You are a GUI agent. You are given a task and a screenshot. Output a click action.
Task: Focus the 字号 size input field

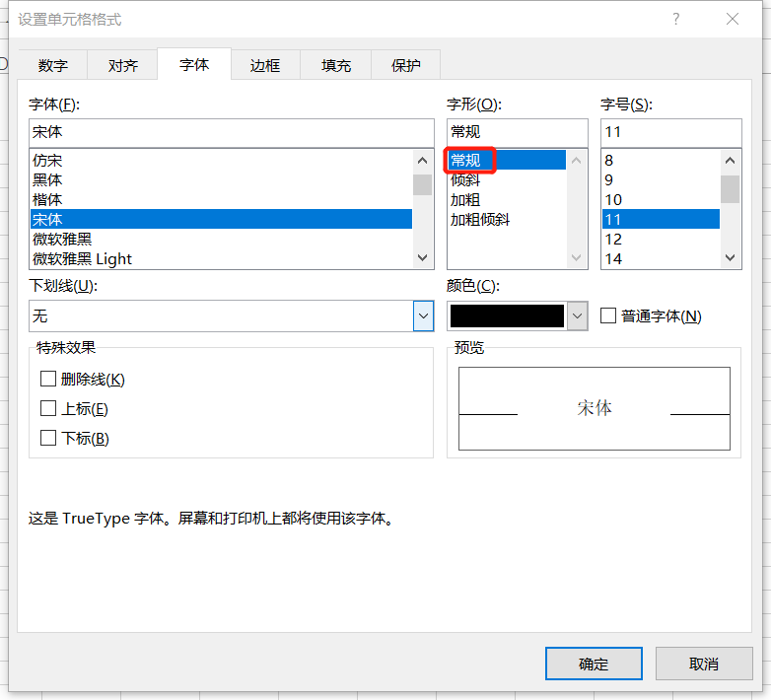671,132
